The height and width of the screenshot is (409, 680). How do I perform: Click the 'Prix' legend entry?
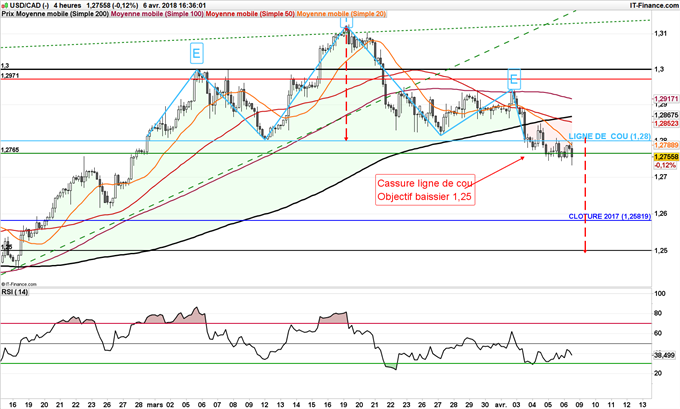click(x=7, y=14)
